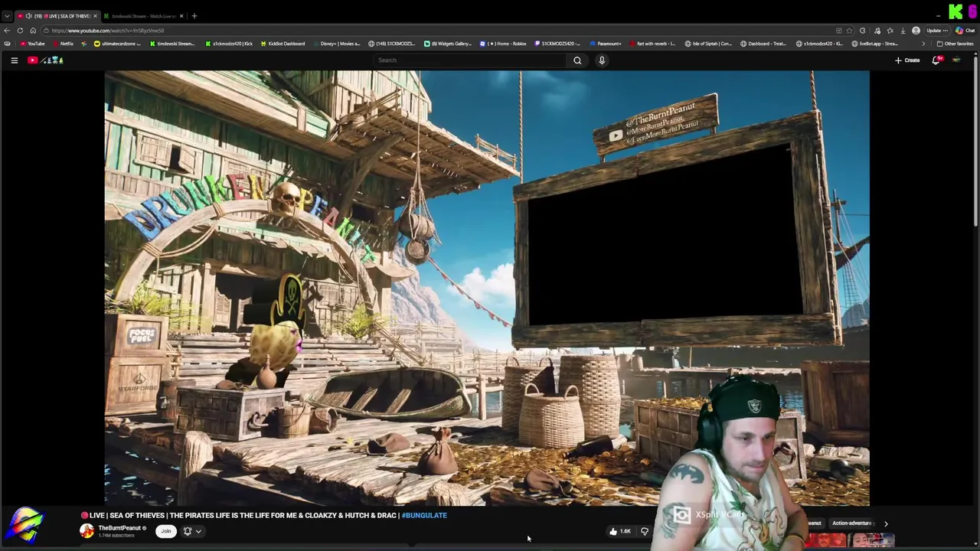Open the Copilot Chat button
Image resolution: width=980 pixels, height=551 pixels.
(x=965, y=31)
